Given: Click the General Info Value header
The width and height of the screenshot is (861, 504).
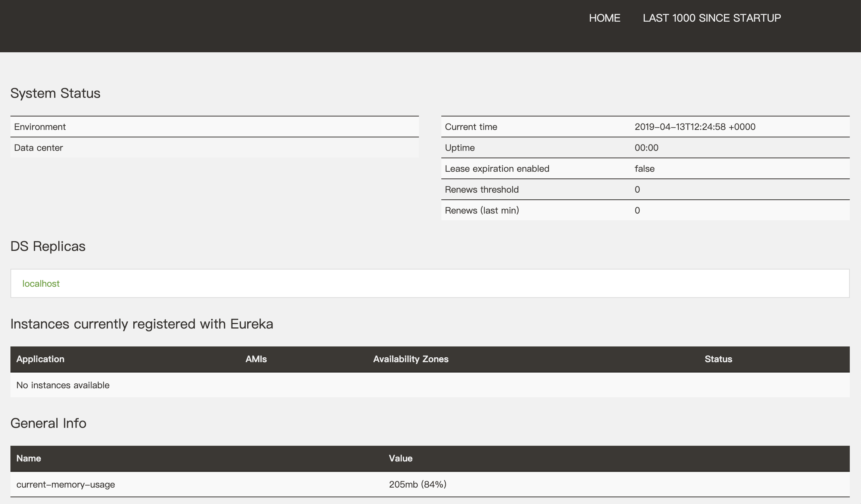Looking at the screenshot, I should click(401, 458).
